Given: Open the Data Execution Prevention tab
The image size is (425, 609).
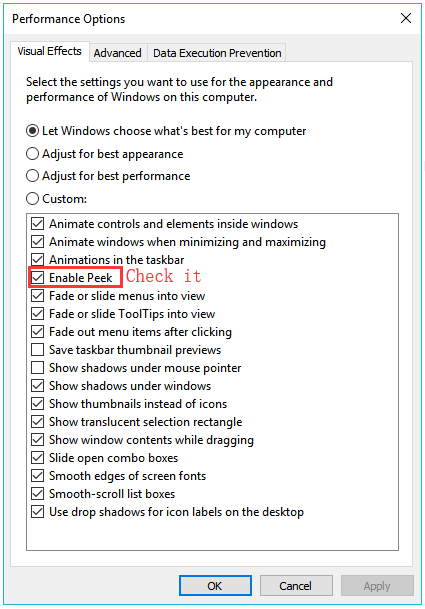Looking at the screenshot, I should (217, 53).
